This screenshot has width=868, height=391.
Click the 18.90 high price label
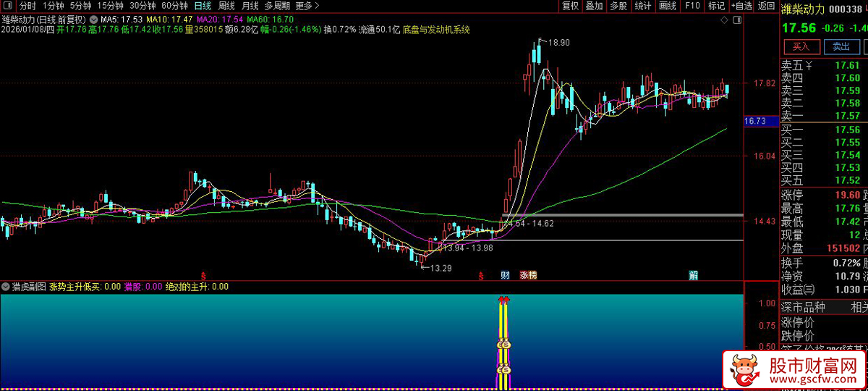coord(559,43)
